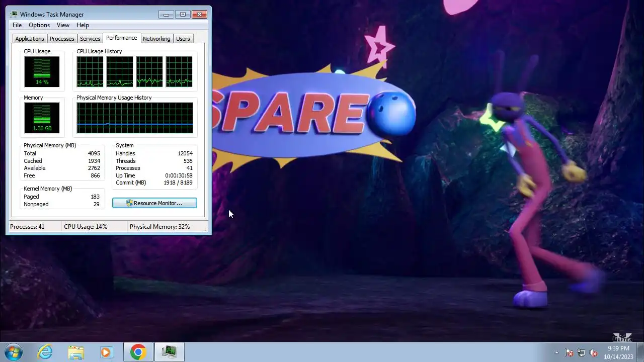Viewport: 644px width, 362px height.
Task: Minimize the Task Manager window
Action: tap(166, 14)
